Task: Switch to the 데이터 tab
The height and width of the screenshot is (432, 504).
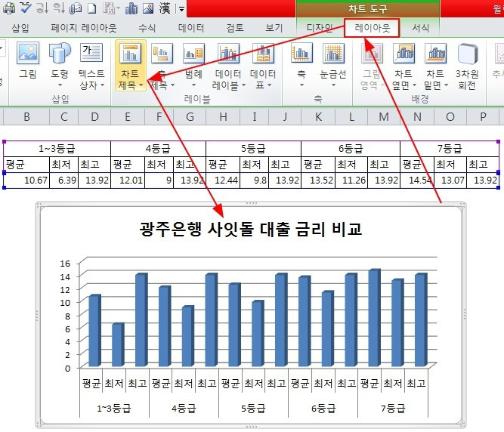Action: click(x=191, y=28)
